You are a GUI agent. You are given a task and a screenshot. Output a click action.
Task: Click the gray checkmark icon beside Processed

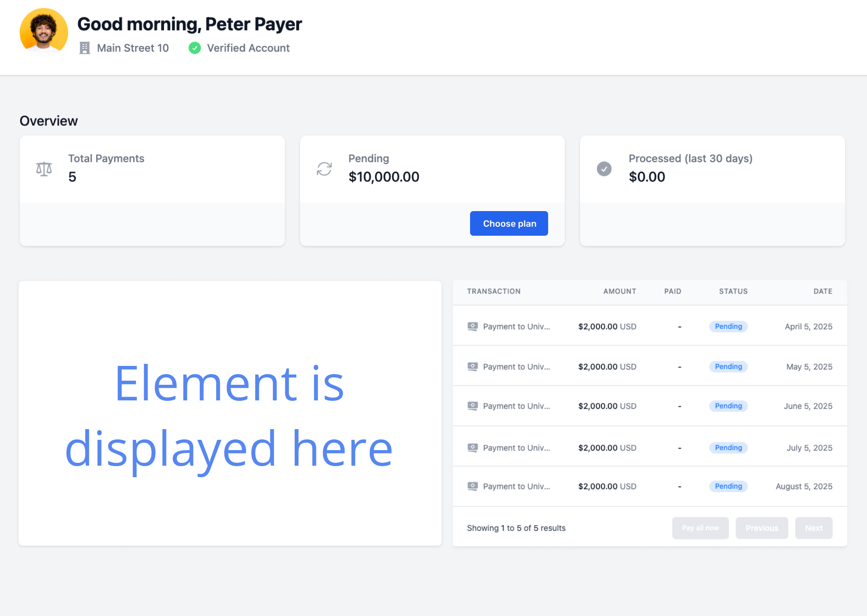click(604, 169)
